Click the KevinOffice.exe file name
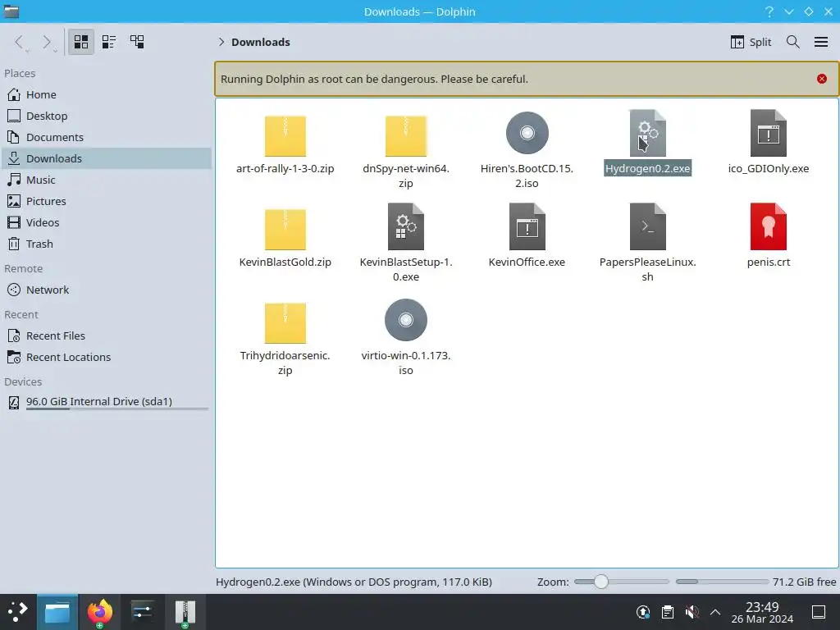Screen dimensions: 840x630 (x=527, y=262)
